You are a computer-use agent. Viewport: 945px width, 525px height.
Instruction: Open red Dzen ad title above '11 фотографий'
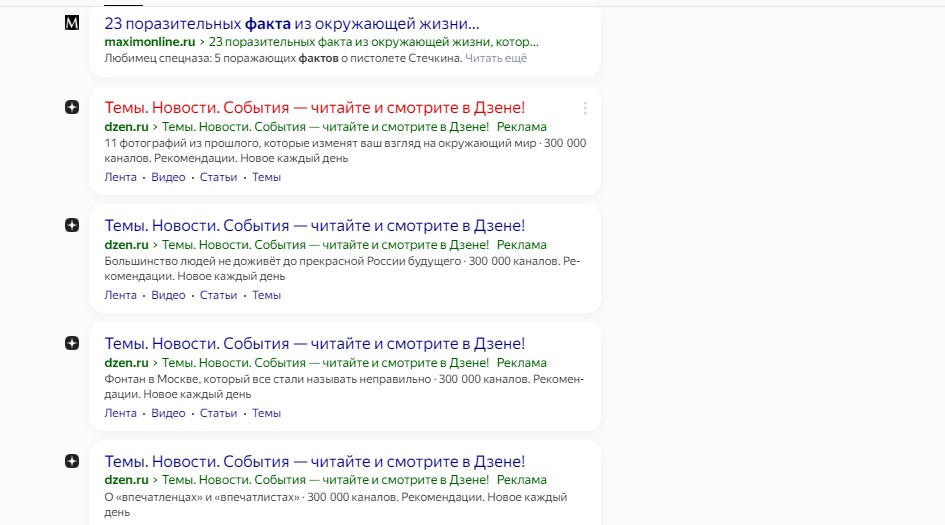click(315, 108)
